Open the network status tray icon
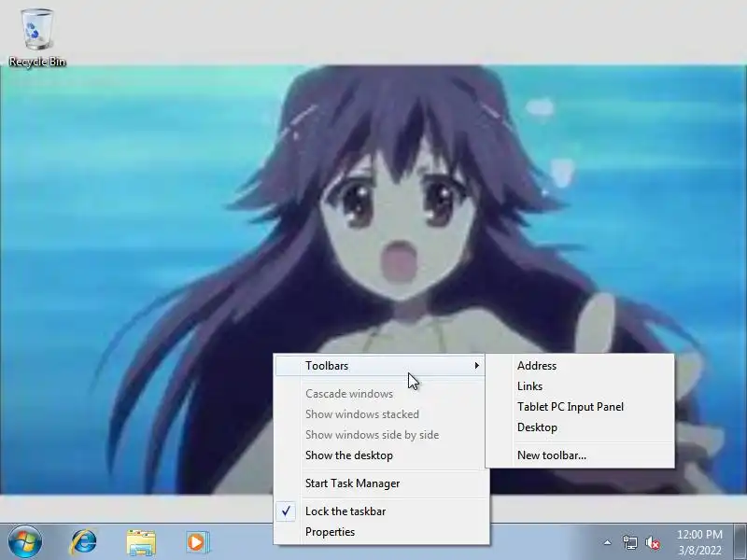747x560 pixels. pos(629,542)
